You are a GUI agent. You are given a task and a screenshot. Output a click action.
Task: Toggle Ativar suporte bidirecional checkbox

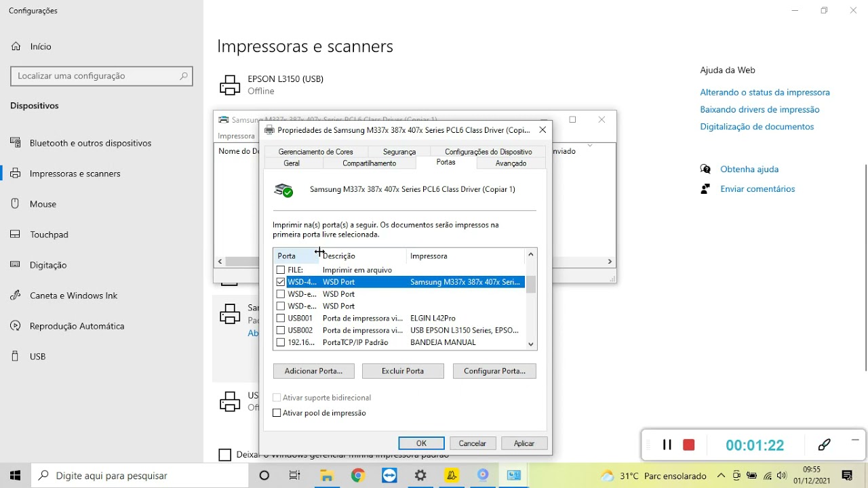click(277, 398)
